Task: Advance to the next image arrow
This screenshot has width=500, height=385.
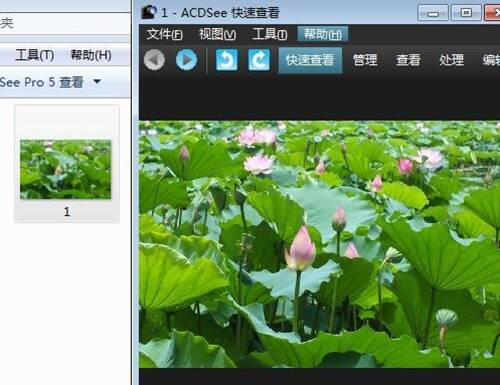Action: (x=186, y=60)
